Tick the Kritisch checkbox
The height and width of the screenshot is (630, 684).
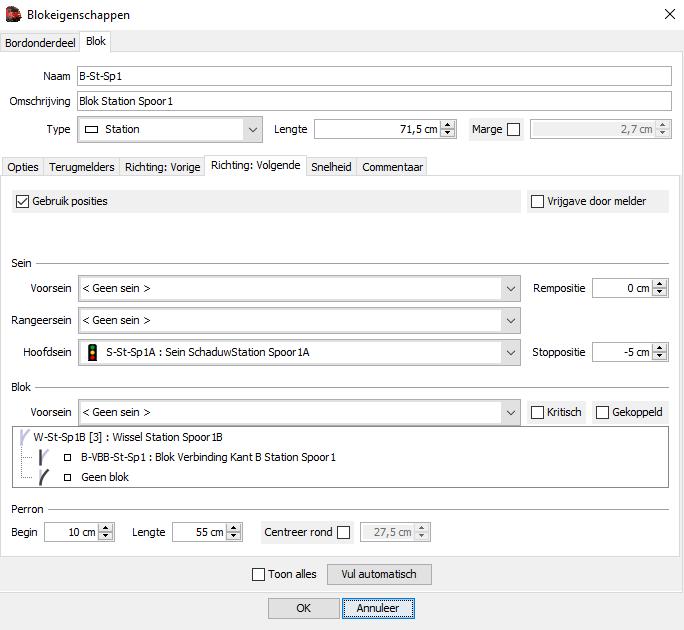(x=537, y=413)
